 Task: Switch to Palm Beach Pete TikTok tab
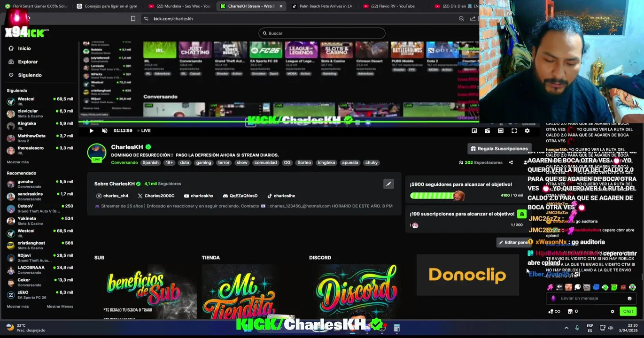coord(322,6)
